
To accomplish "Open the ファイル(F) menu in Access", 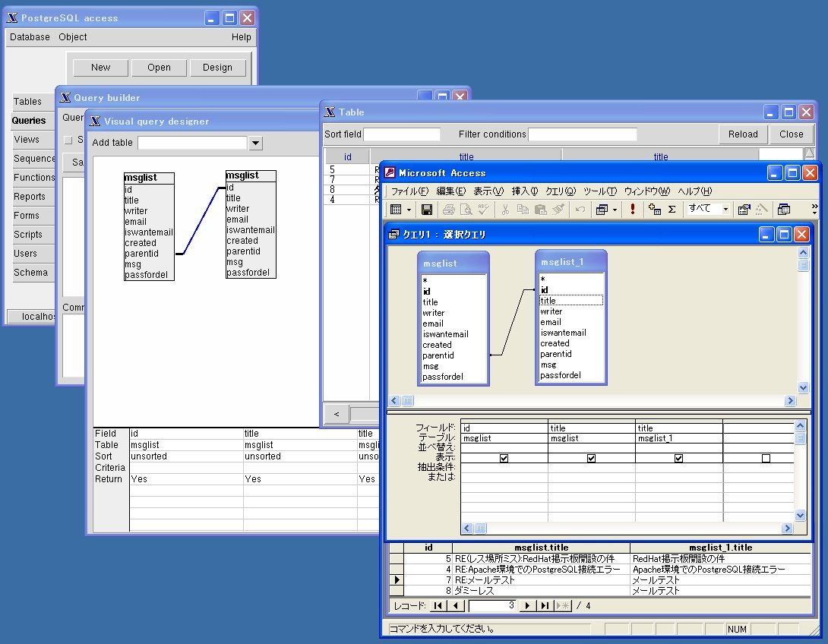I will [409, 191].
